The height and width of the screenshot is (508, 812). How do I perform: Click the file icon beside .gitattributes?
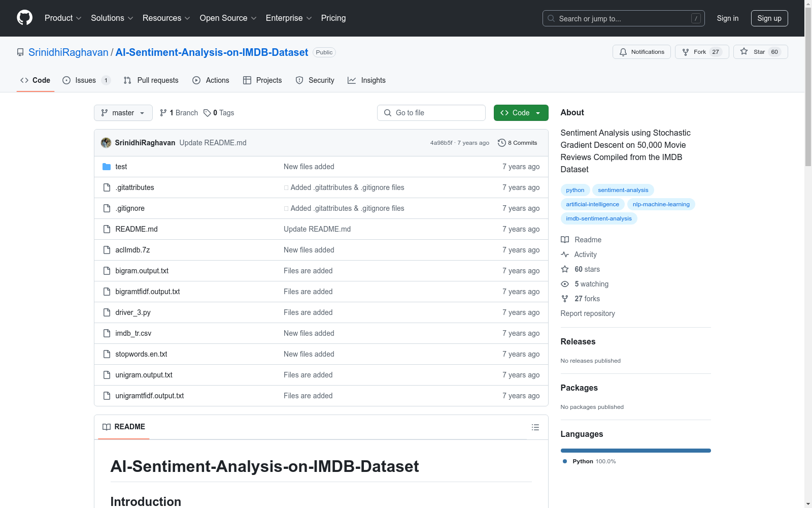click(107, 187)
